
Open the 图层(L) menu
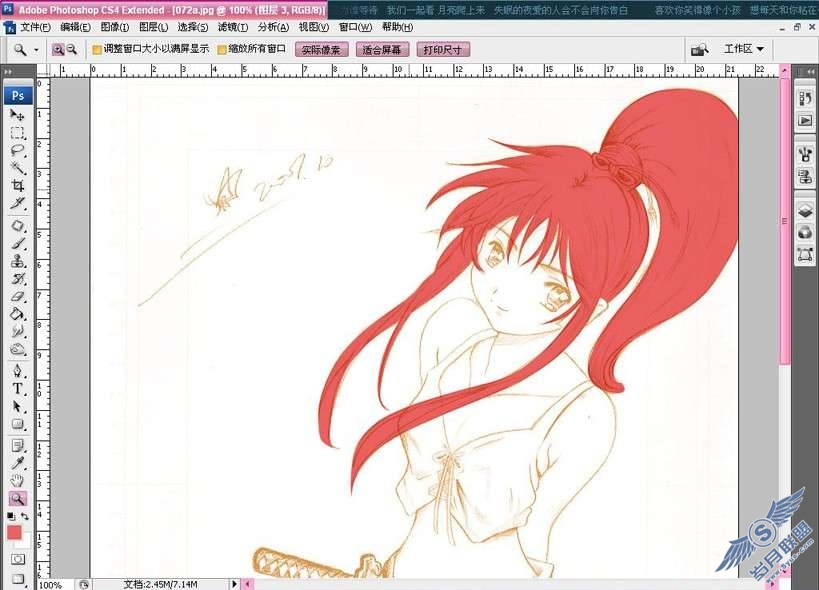[x=154, y=27]
